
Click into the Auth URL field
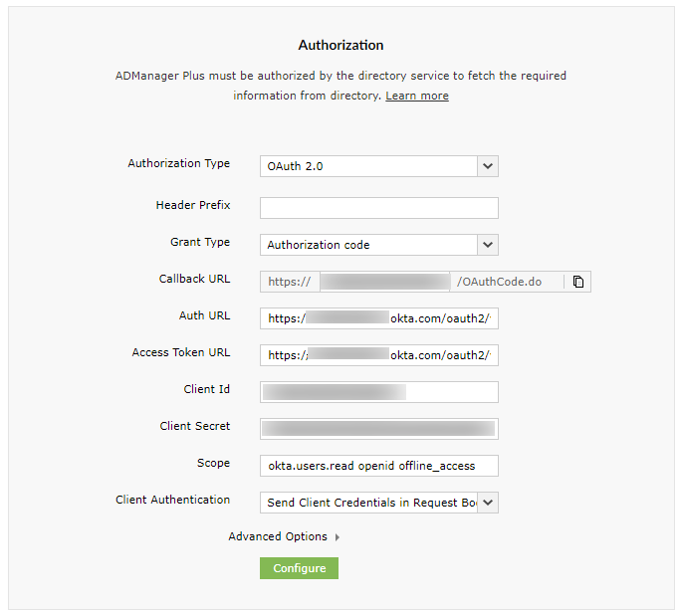[x=378, y=318]
